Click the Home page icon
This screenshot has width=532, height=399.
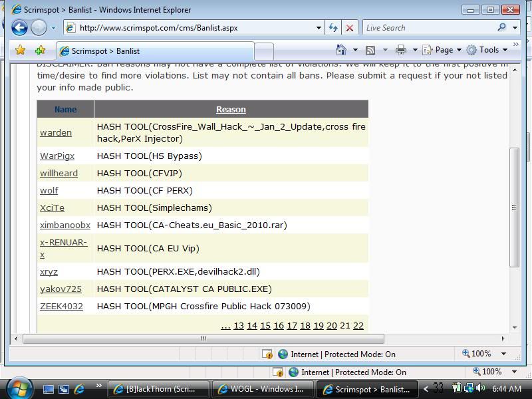pos(341,50)
